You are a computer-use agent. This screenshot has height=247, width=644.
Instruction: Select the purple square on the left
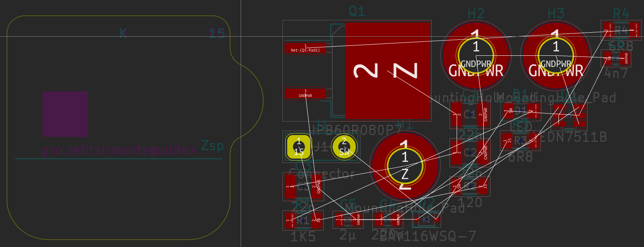click(x=65, y=114)
